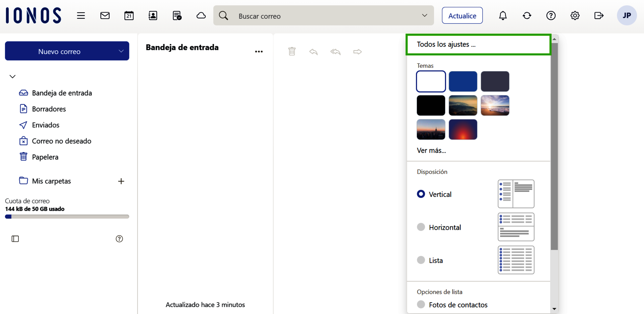Click the reply all icon
The image size is (644, 314).
click(x=335, y=52)
